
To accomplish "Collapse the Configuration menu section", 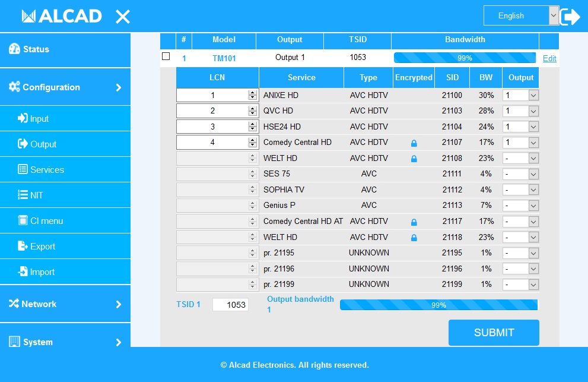I will point(65,87).
